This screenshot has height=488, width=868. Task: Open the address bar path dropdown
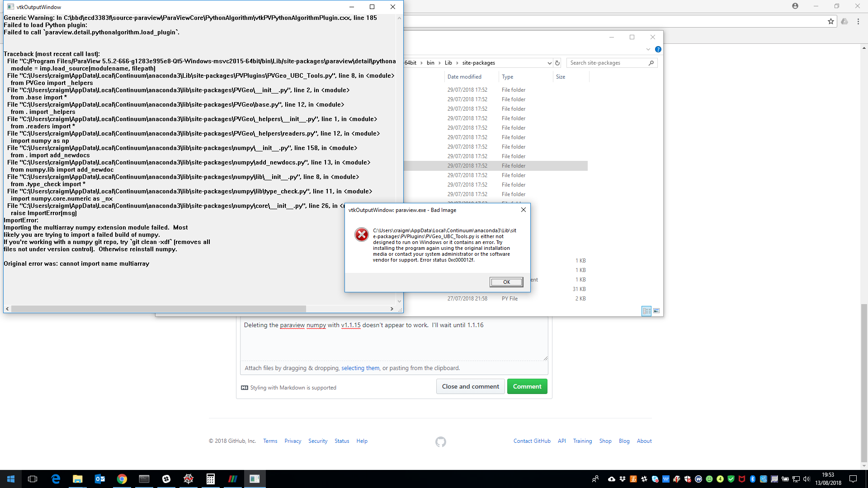click(x=550, y=63)
